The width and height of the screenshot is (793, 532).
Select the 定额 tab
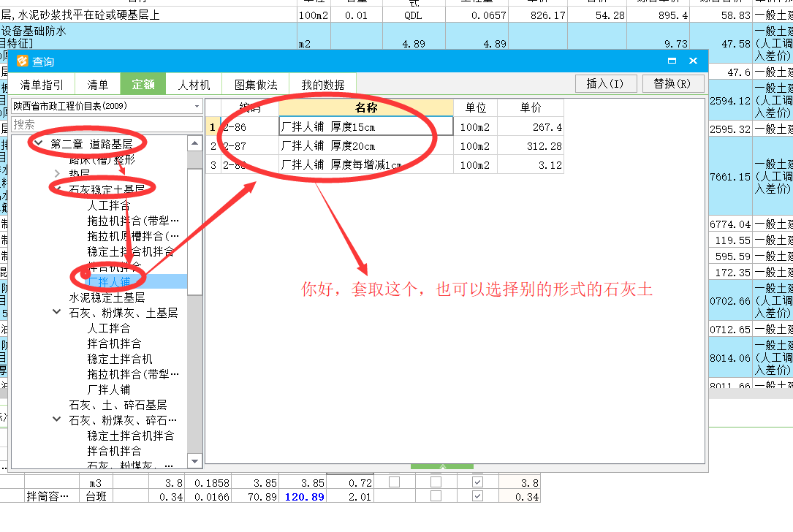pyautogui.click(x=143, y=85)
